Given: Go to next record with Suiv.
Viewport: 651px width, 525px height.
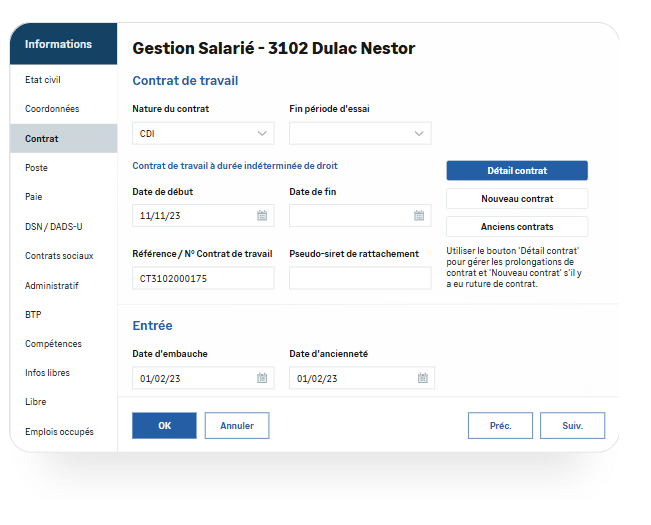Looking at the screenshot, I should 573,425.
